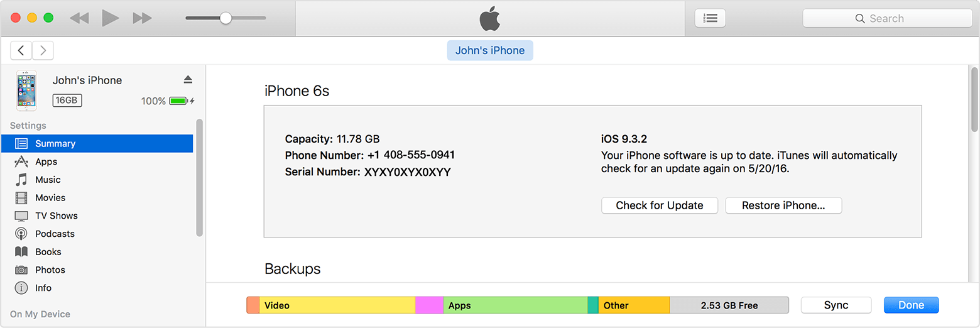Image resolution: width=980 pixels, height=328 pixels.
Task: Click the Restore iPhone... button
Action: coord(783,205)
